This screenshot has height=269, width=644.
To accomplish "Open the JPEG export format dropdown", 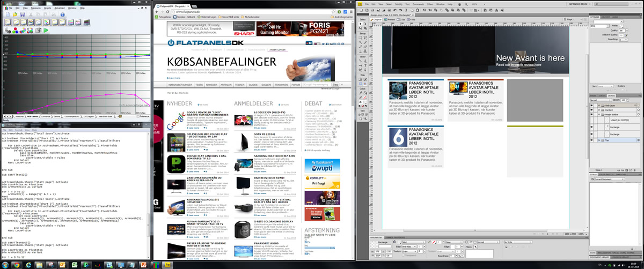I will (x=600, y=26).
